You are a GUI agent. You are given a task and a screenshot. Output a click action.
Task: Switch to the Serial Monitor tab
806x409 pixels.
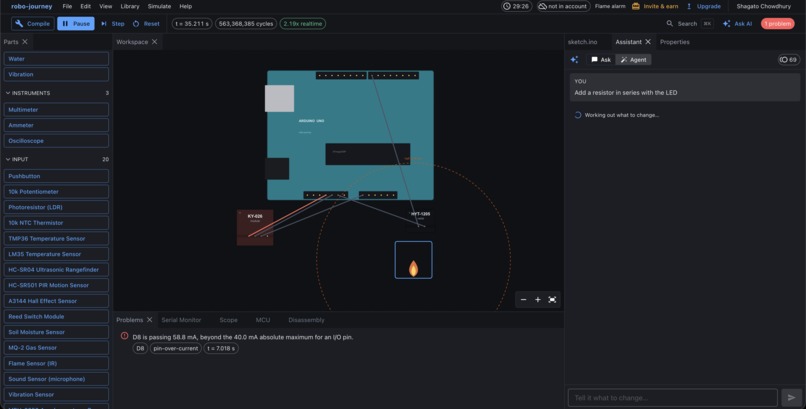tap(181, 320)
